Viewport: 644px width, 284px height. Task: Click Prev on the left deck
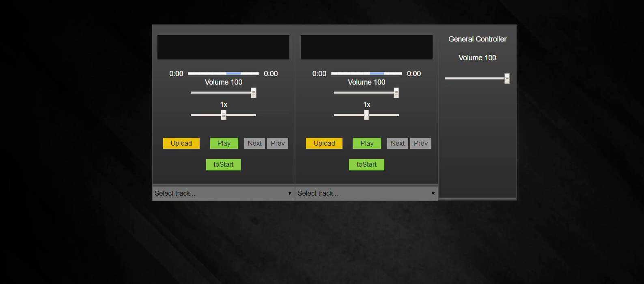278,143
